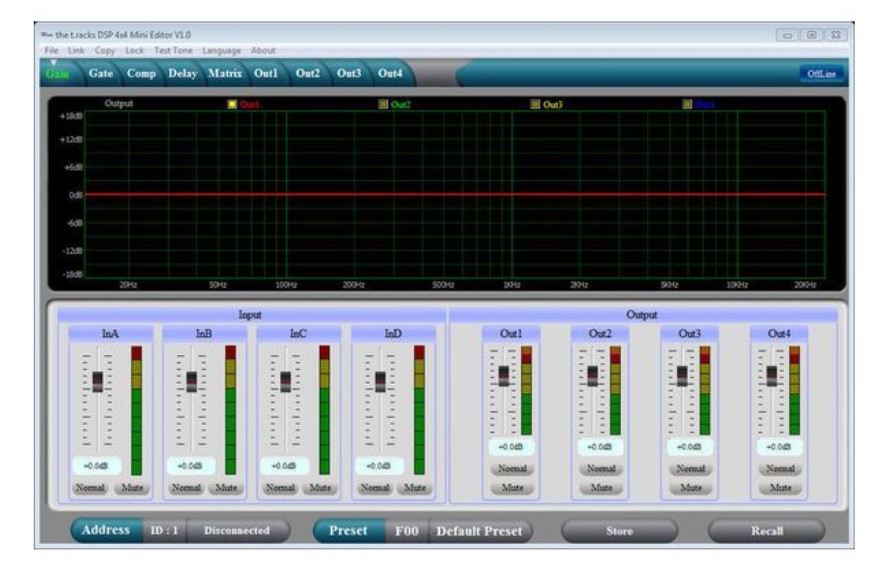This screenshot has height=576, width=895.
Task: Click the InA gain value field
Action: coord(96,466)
